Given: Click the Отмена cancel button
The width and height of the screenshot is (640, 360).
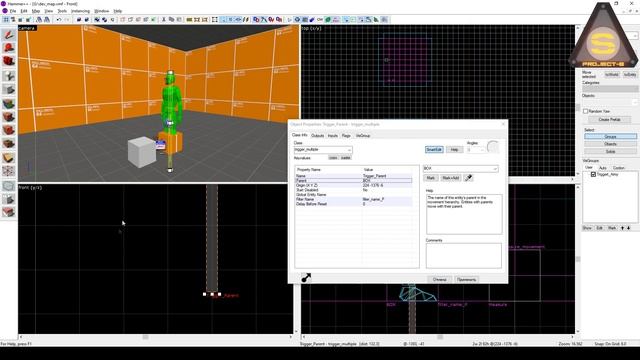Looking at the screenshot, I should point(440,280).
